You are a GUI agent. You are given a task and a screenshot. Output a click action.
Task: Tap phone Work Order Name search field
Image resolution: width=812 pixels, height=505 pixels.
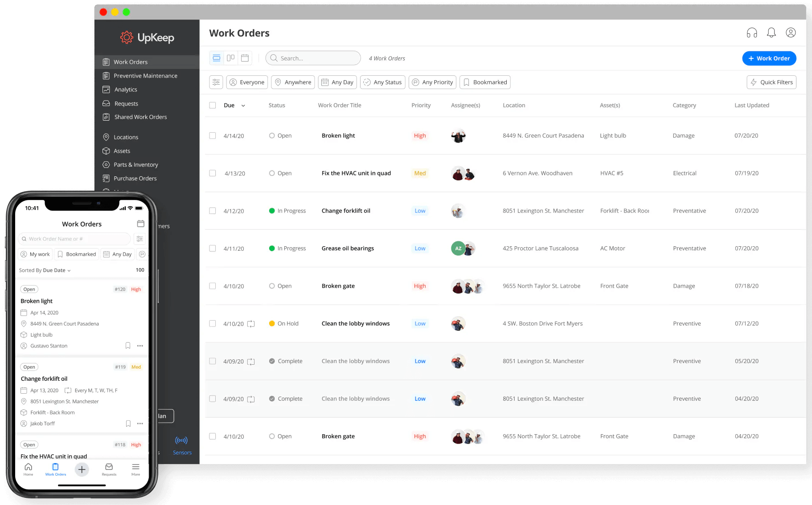(x=74, y=239)
